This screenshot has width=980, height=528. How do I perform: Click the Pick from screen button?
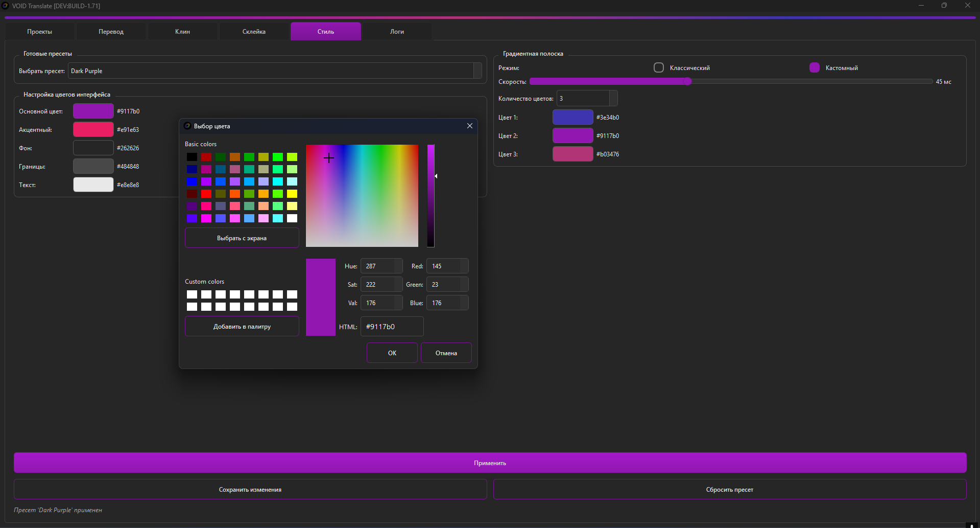point(242,238)
